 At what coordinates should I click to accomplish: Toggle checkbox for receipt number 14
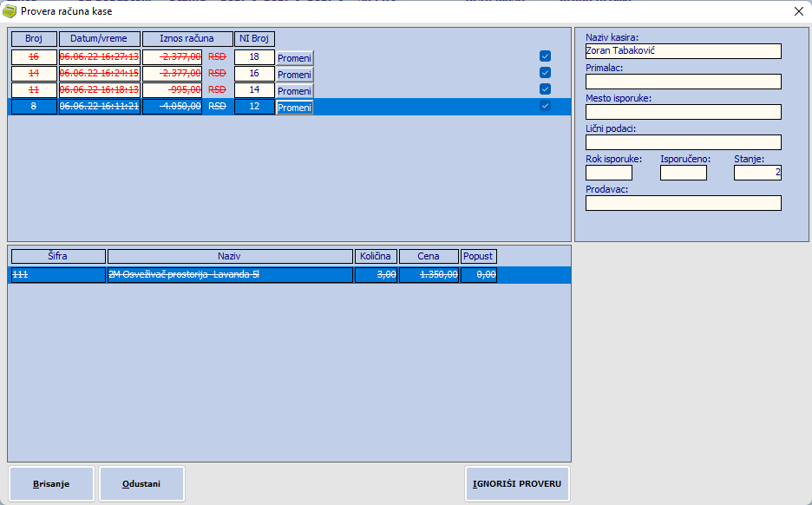(546, 73)
